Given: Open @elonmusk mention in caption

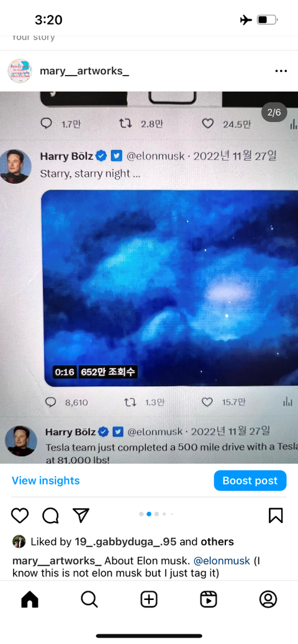Looking at the screenshot, I should 222,561.
